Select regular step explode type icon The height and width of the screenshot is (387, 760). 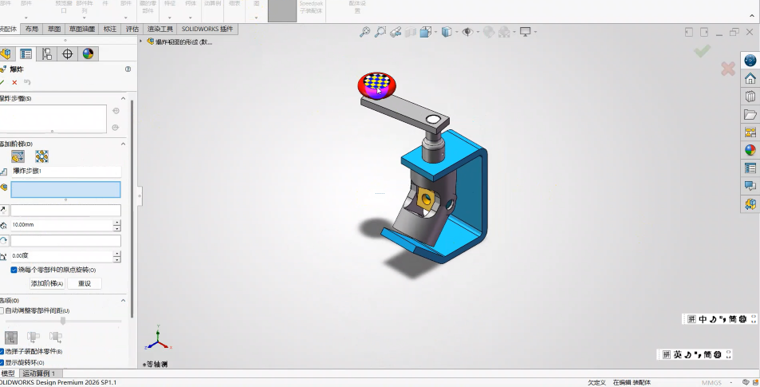18,156
